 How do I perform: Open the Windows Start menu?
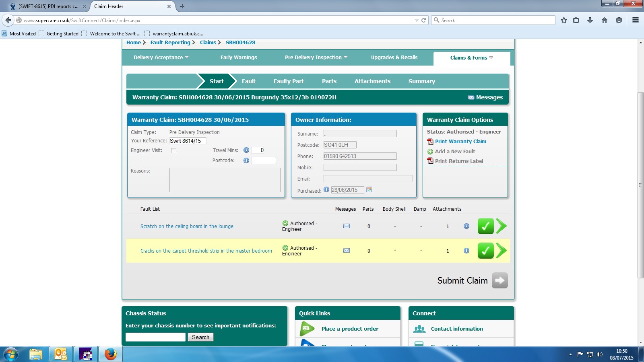[x=11, y=354]
